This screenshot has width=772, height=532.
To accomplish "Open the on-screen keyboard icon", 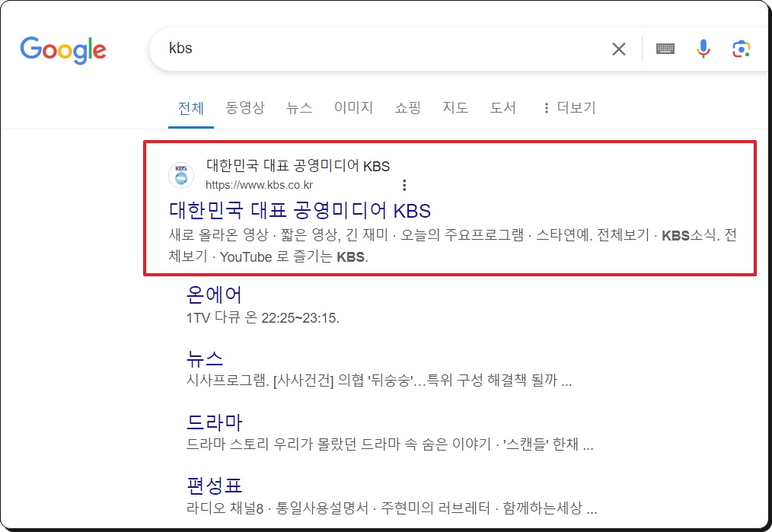I will pos(665,49).
